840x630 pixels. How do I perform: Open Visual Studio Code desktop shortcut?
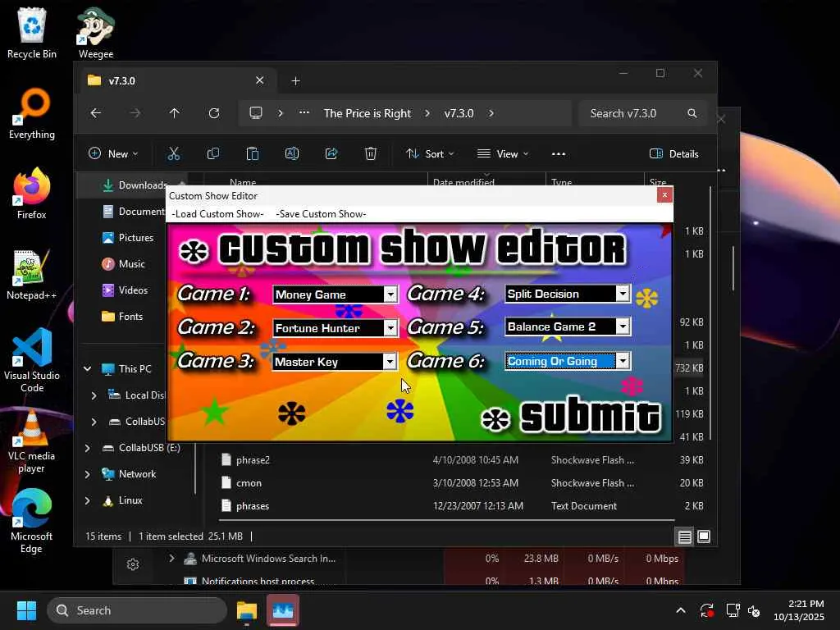pos(32,361)
